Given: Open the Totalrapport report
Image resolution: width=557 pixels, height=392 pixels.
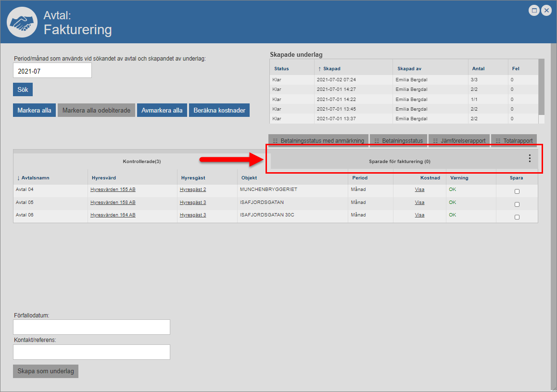Looking at the screenshot, I should (x=514, y=141).
